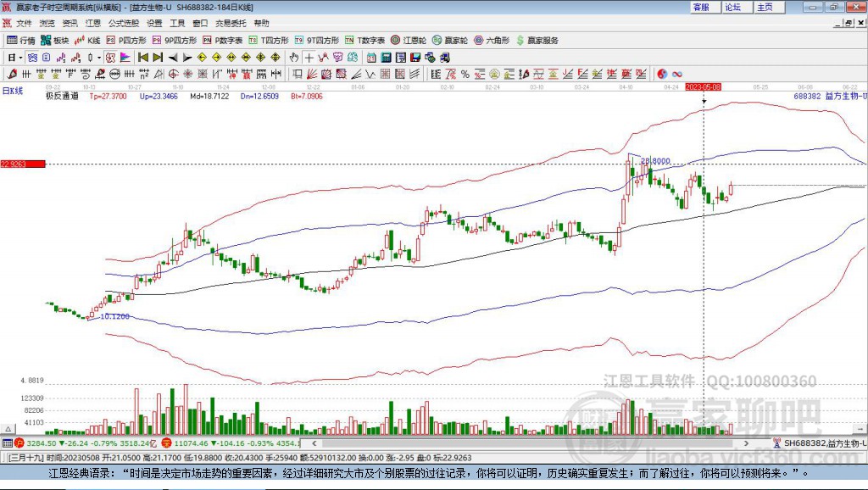Viewport: 868px width, 490px height.
Task: Click the Tp=27.3700 value
Action: tap(108, 96)
